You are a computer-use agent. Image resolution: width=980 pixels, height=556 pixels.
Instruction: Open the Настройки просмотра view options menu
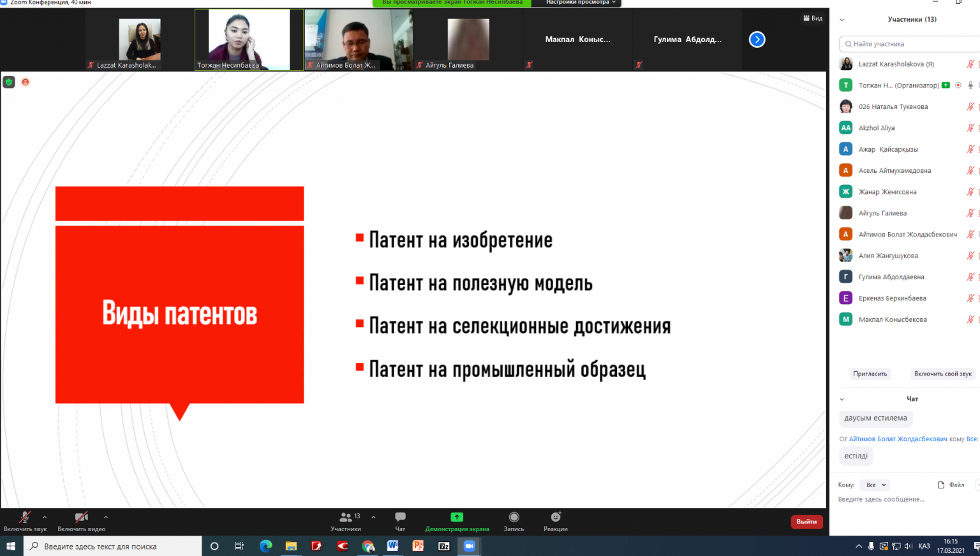click(x=581, y=3)
